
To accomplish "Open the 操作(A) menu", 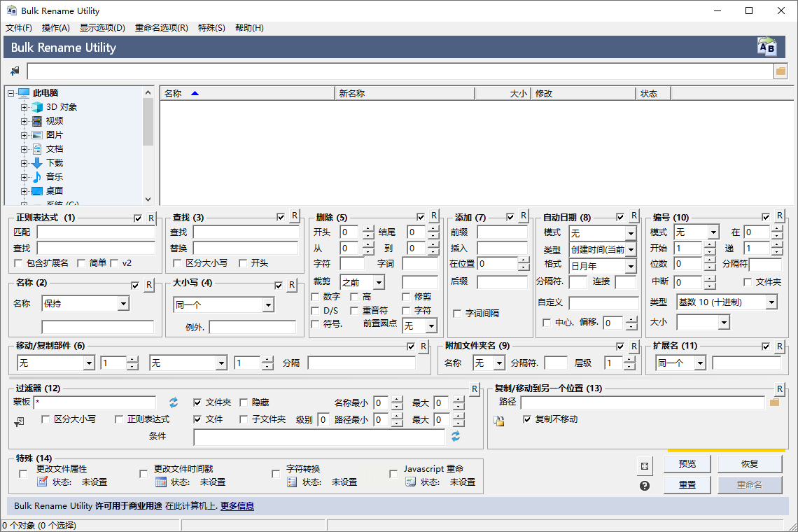I will (x=55, y=28).
